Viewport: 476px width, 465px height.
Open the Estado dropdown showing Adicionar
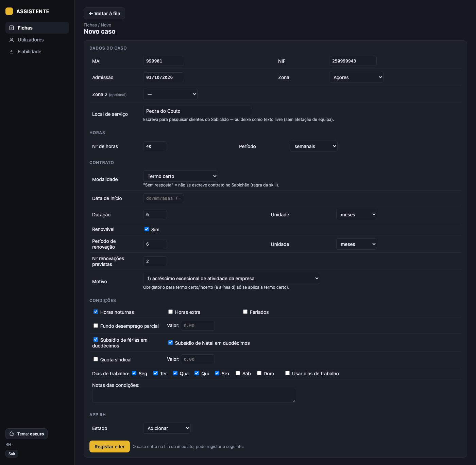167,428
